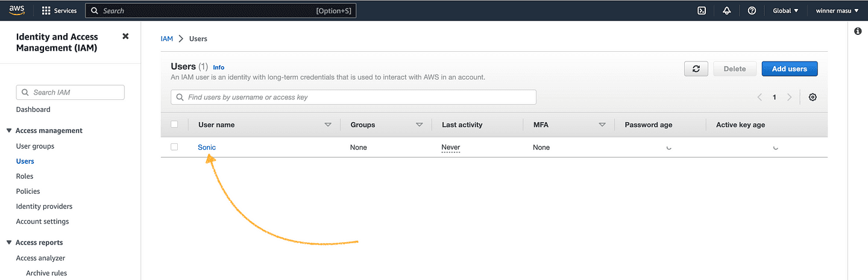Sort by MFA column arrow
868x280 pixels.
click(x=602, y=125)
